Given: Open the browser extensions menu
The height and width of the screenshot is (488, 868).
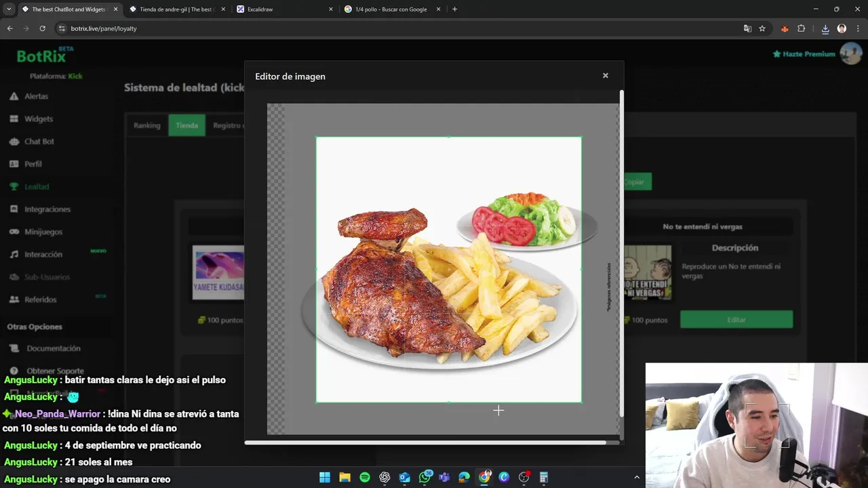Looking at the screenshot, I should click(802, 28).
